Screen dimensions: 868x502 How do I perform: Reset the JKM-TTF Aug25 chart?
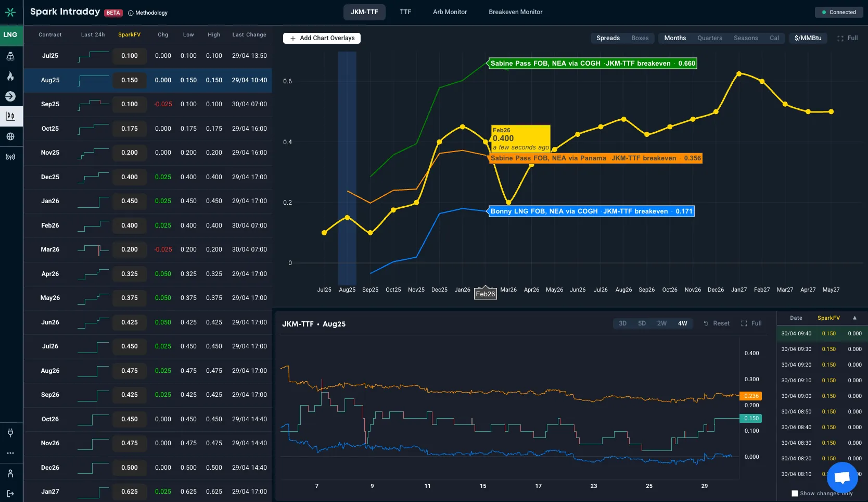[717, 323]
